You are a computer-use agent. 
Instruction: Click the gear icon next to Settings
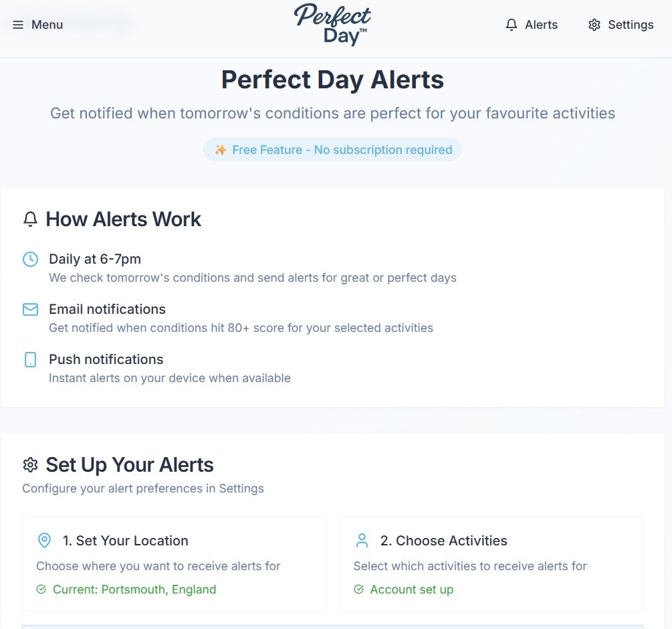click(594, 25)
